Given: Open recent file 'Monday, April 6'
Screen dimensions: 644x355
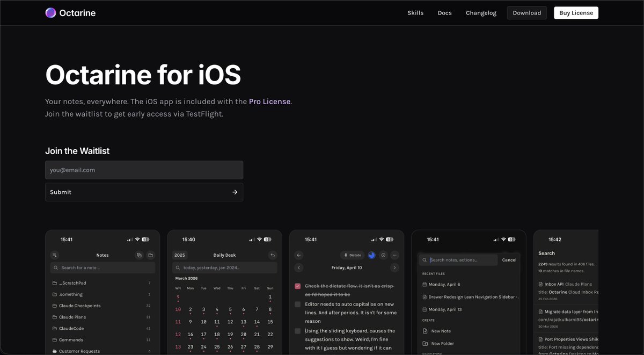Looking at the screenshot, I should [469, 284].
